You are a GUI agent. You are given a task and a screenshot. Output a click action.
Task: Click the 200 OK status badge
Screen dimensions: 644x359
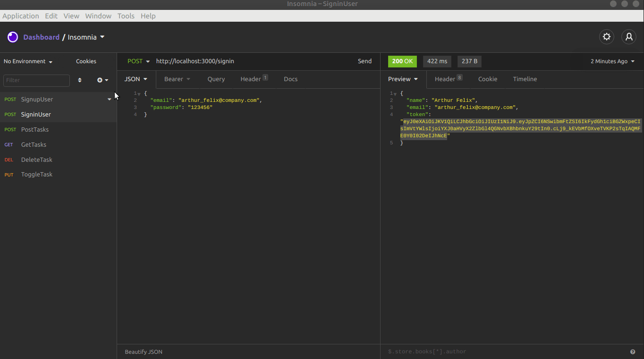click(x=402, y=61)
